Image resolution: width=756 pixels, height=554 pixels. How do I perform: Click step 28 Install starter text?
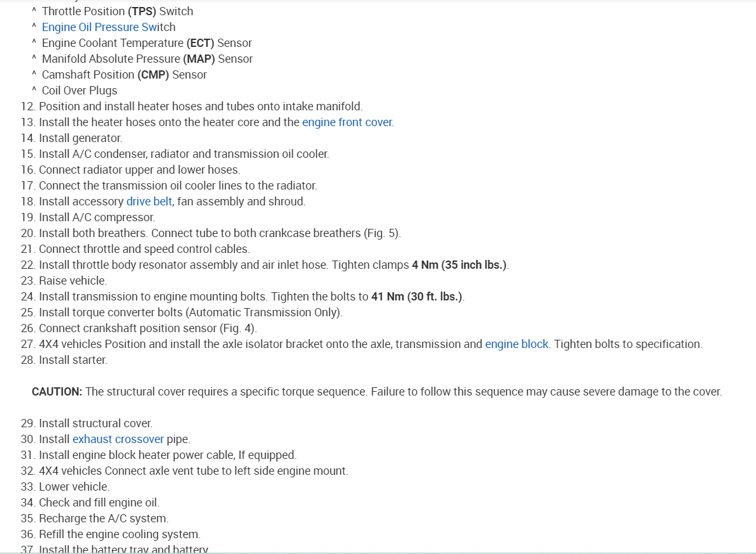[x=73, y=360]
